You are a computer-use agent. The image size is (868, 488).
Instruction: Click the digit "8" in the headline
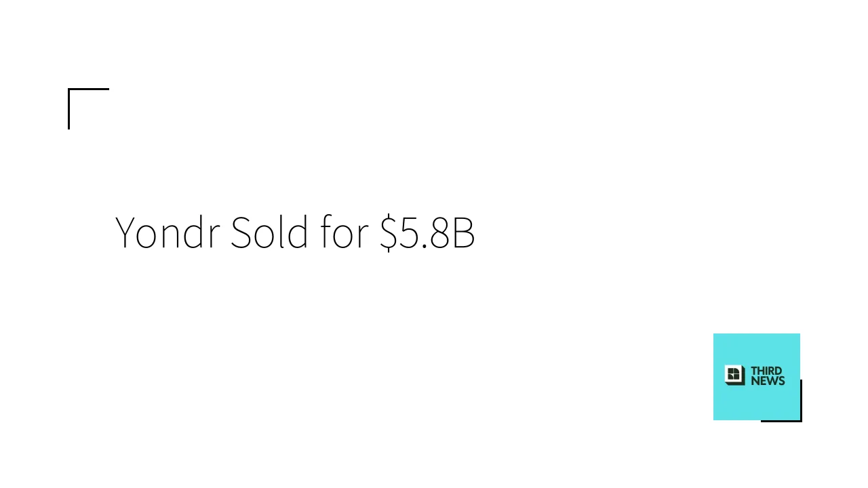point(439,232)
